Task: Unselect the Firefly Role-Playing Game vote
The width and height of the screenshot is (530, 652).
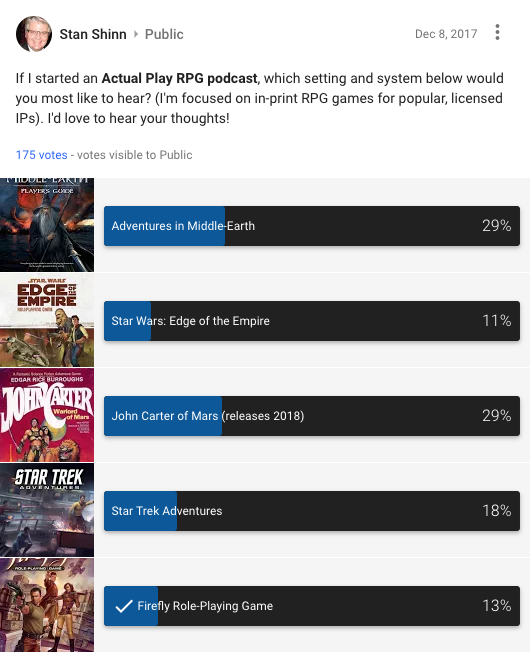Action: (x=312, y=606)
